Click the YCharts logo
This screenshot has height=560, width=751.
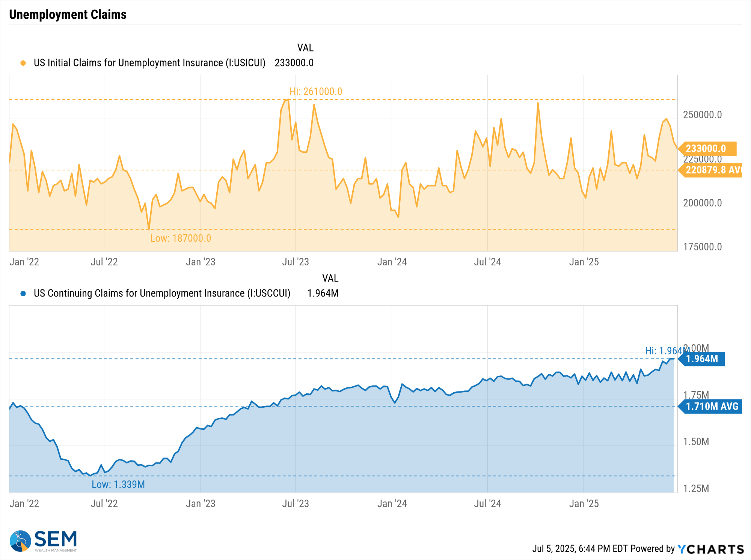[x=710, y=549]
